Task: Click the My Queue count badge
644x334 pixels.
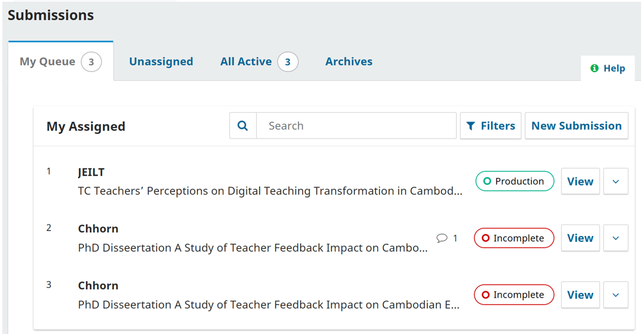Action: (91, 62)
